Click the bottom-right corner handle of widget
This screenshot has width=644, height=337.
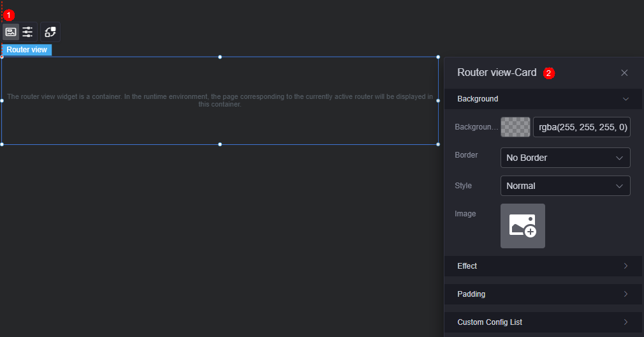(438, 144)
